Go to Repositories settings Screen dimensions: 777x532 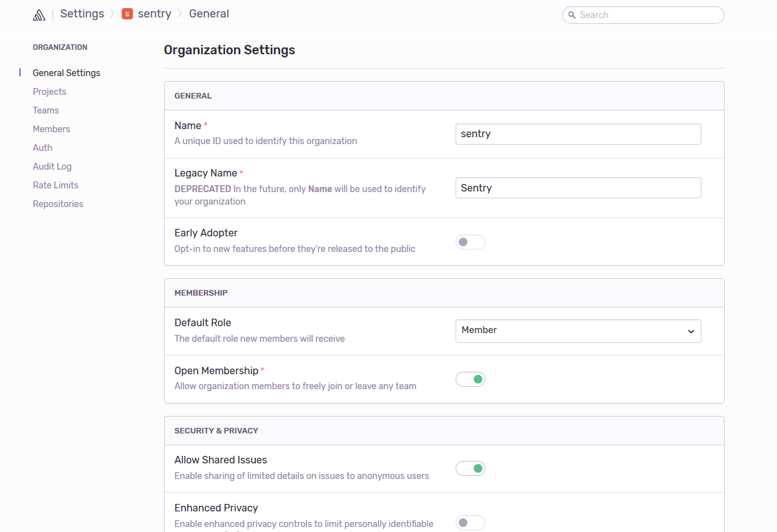pyautogui.click(x=58, y=204)
